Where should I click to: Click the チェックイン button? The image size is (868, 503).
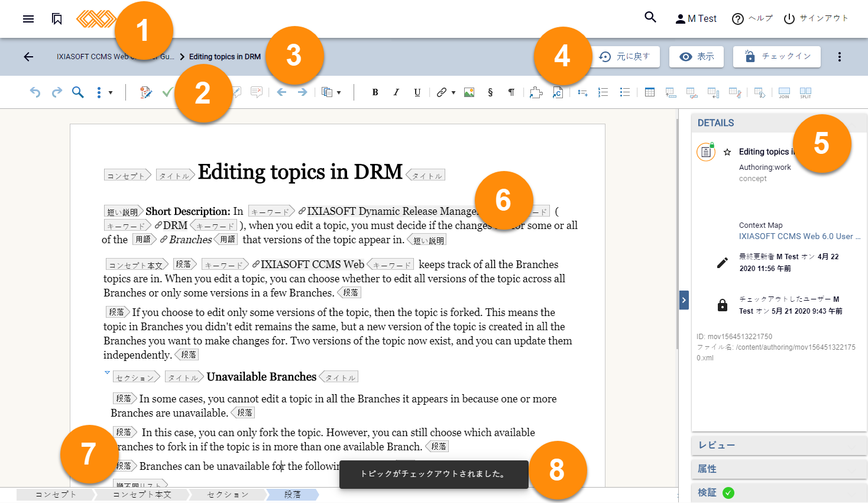point(777,57)
